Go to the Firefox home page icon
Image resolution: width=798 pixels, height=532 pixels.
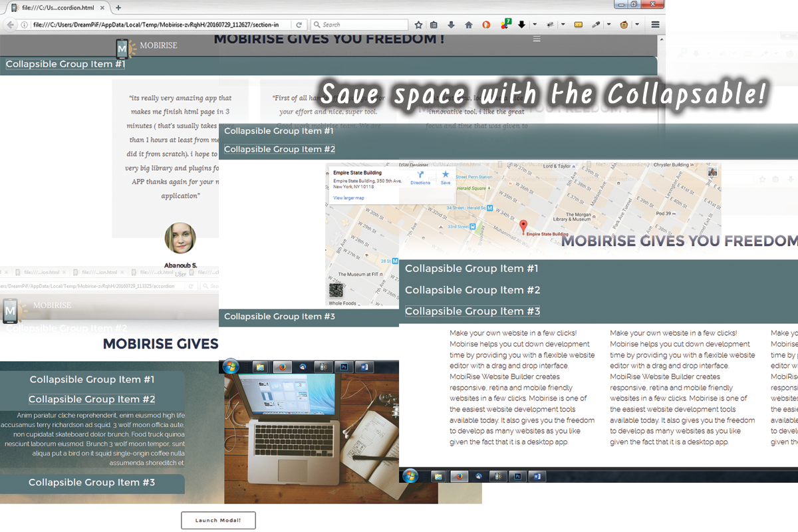pos(468,25)
